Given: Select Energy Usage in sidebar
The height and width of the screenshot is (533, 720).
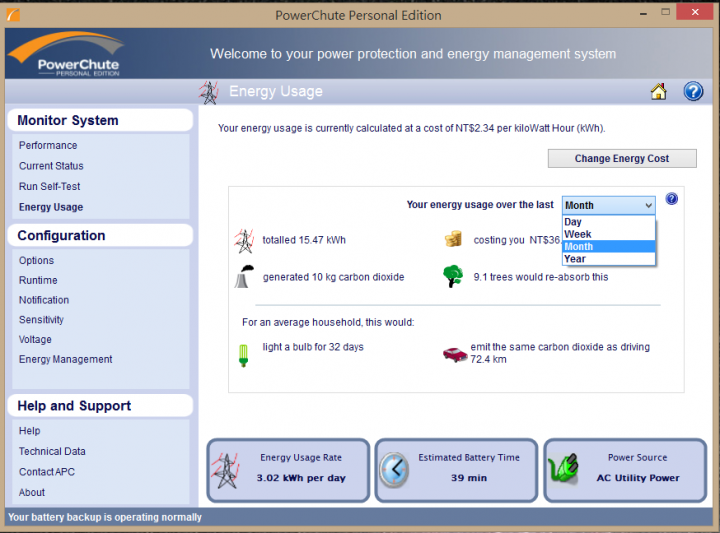Looking at the screenshot, I should [51, 207].
